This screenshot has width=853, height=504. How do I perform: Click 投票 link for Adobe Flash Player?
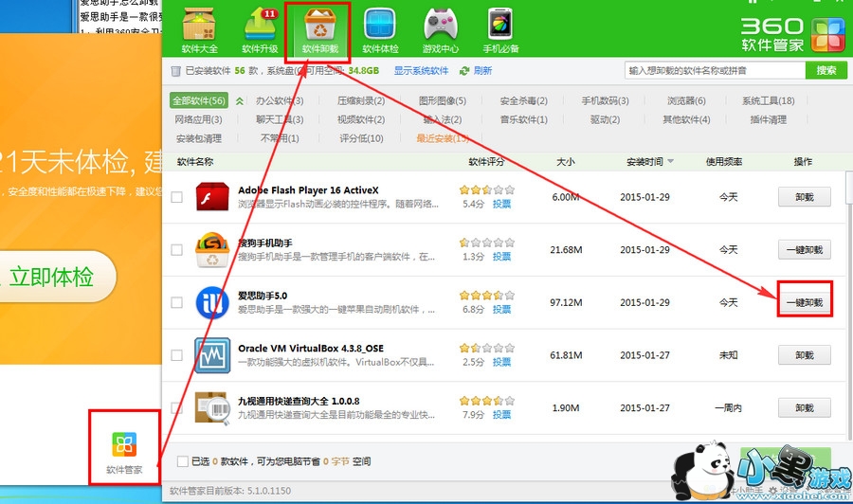[x=501, y=204]
